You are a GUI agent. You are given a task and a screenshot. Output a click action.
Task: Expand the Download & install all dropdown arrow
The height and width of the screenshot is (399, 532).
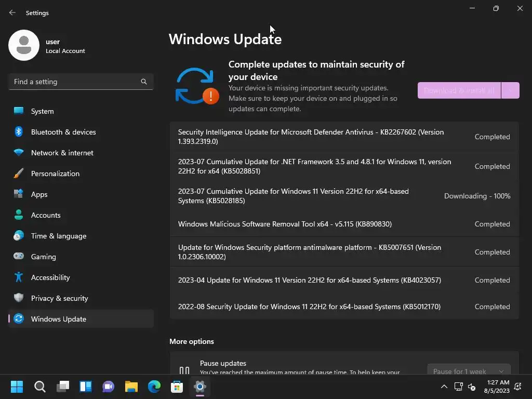[x=510, y=90]
